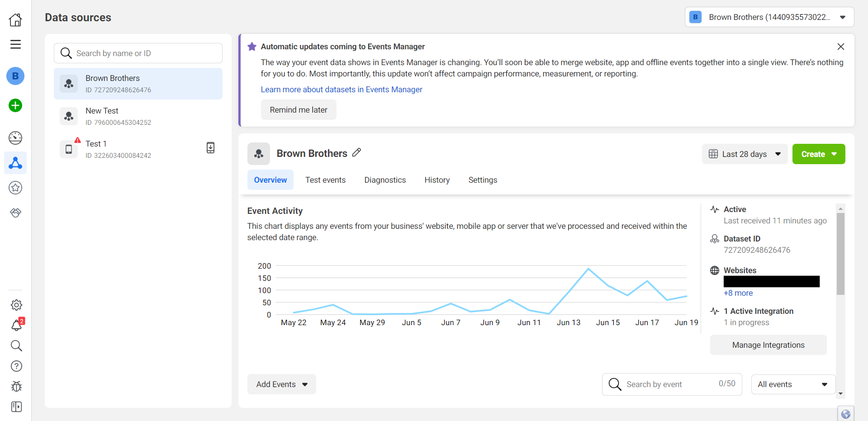
Task: Open the Brown Brothers business account dropdown
Action: point(769,17)
